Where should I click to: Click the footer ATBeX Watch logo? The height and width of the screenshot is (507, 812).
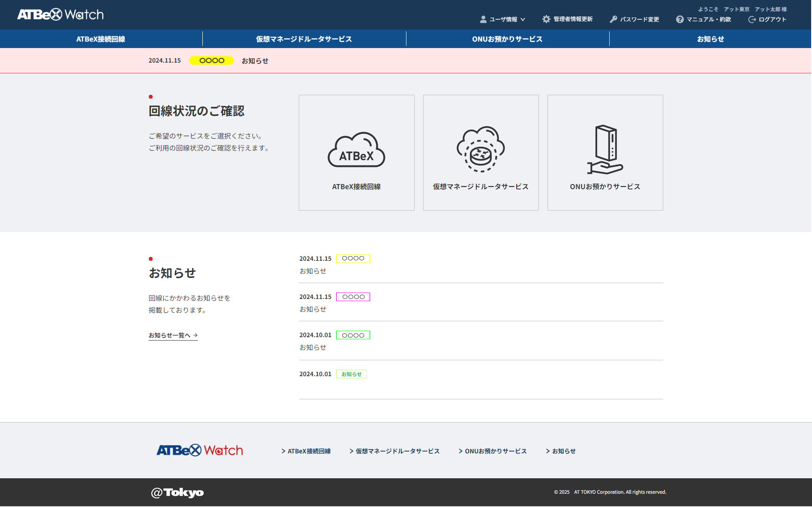[200, 450]
